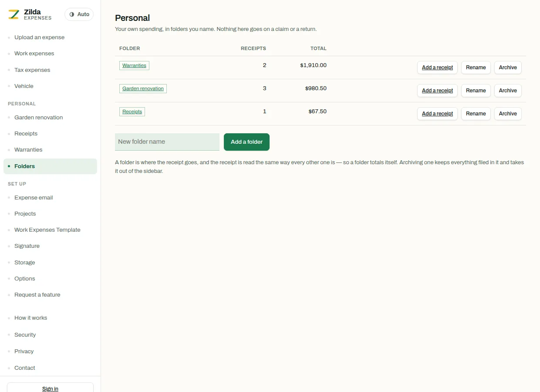The height and width of the screenshot is (392, 540).
Task: Add a receipt to Receipts folder
Action: pyautogui.click(x=437, y=114)
